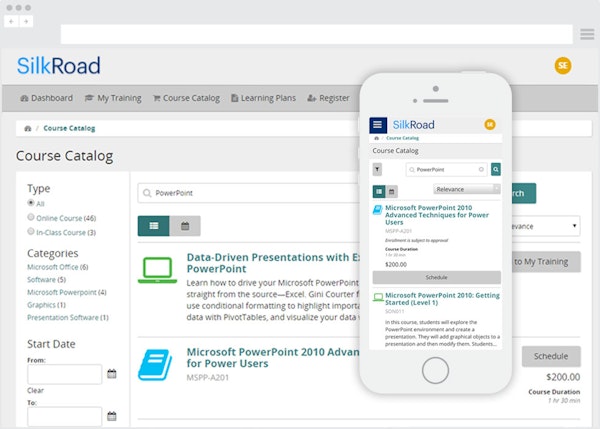This screenshot has width=600, height=429.
Task: Open the Learning Plans menu item
Action: pyautogui.click(x=264, y=98)
